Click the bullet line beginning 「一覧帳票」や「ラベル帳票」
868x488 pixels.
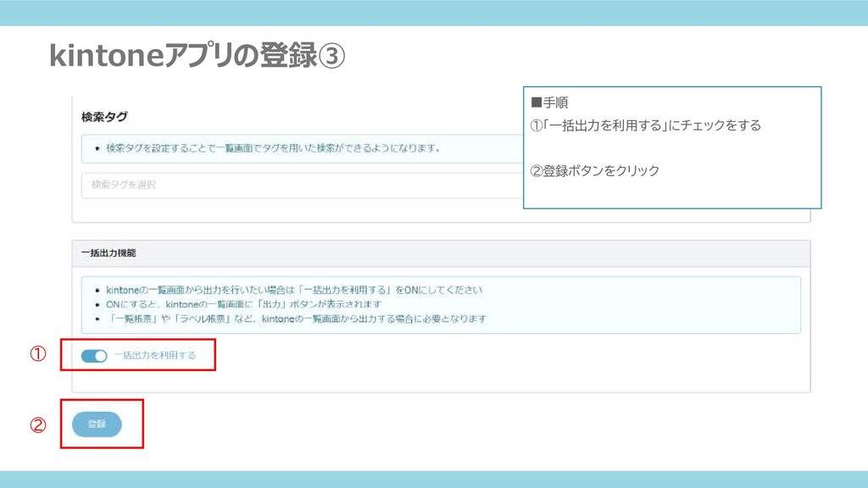click(x=296, y=319)
